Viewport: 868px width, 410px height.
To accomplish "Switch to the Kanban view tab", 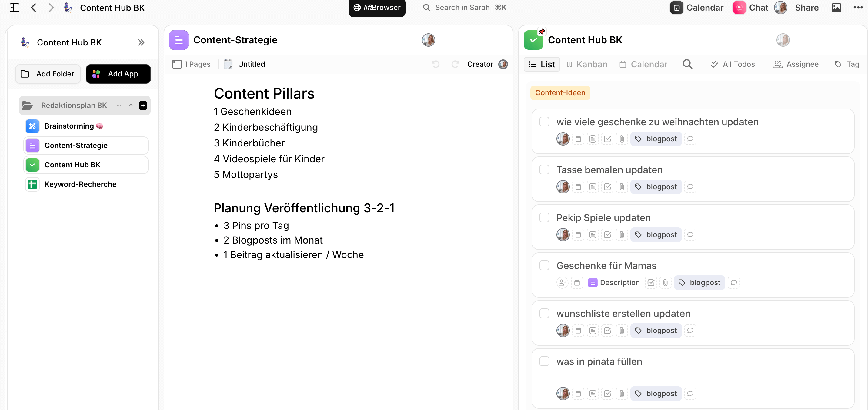I will pos(587,64).
